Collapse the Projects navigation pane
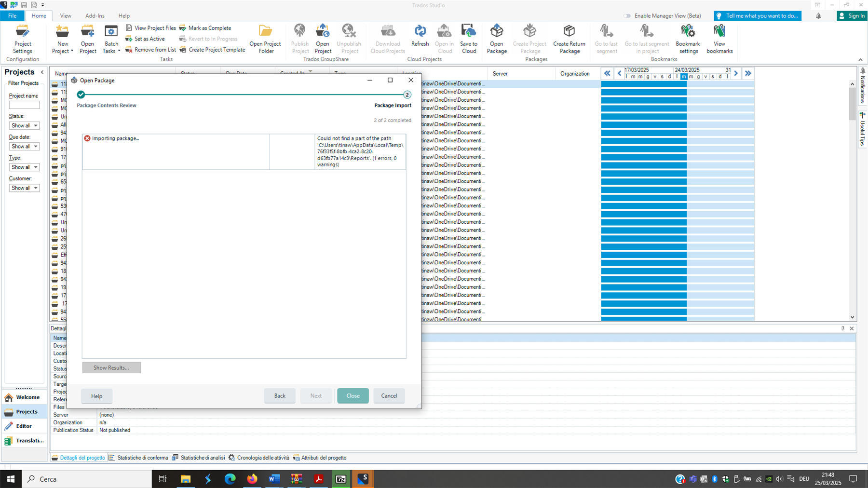This screenshot has width=868, height=488. [42, 72]
